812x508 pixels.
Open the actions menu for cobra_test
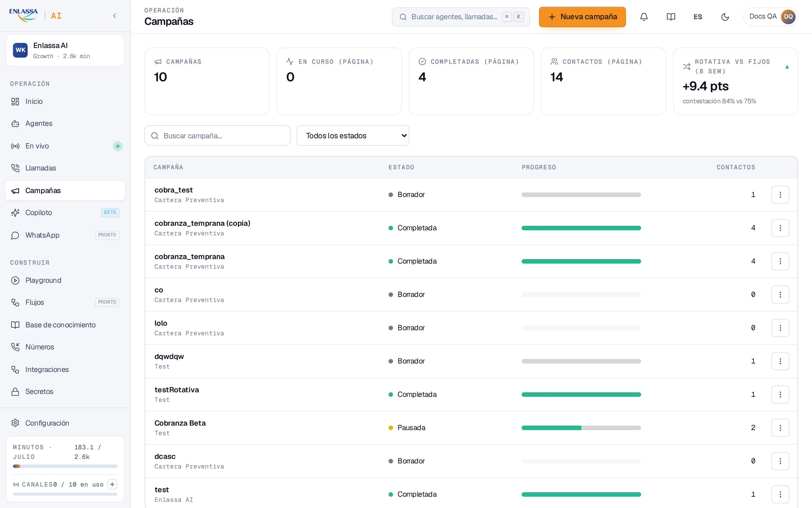[x=780, y=195]
